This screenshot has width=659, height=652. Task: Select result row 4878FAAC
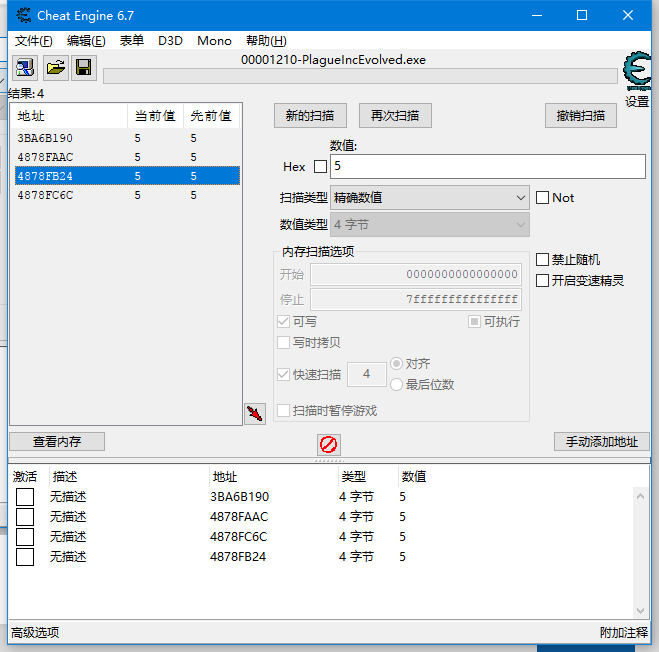point(127,157)
